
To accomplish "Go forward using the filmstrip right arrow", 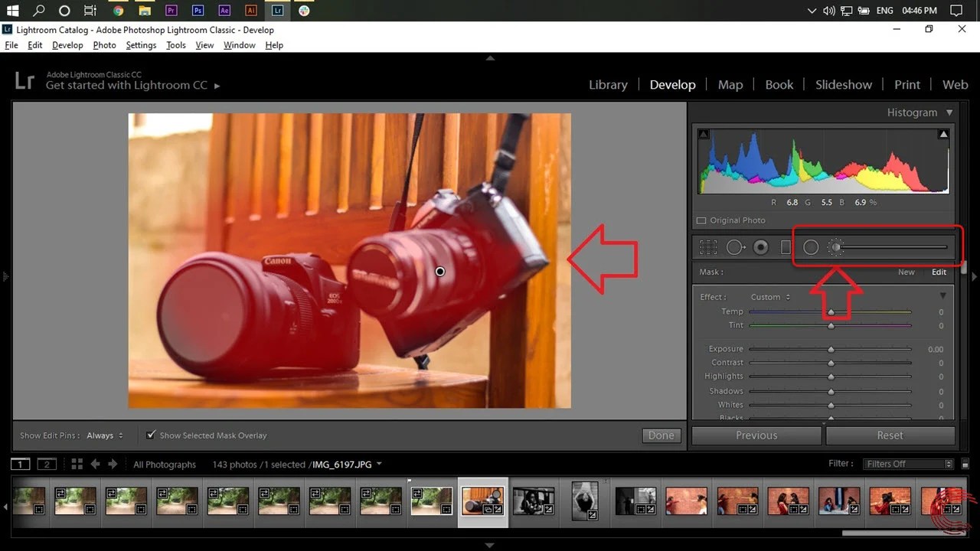I will coord(113,464).
